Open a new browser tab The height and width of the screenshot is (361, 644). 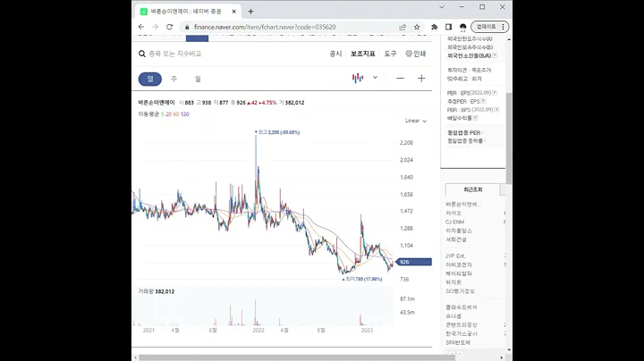click(x=251, y=12)
